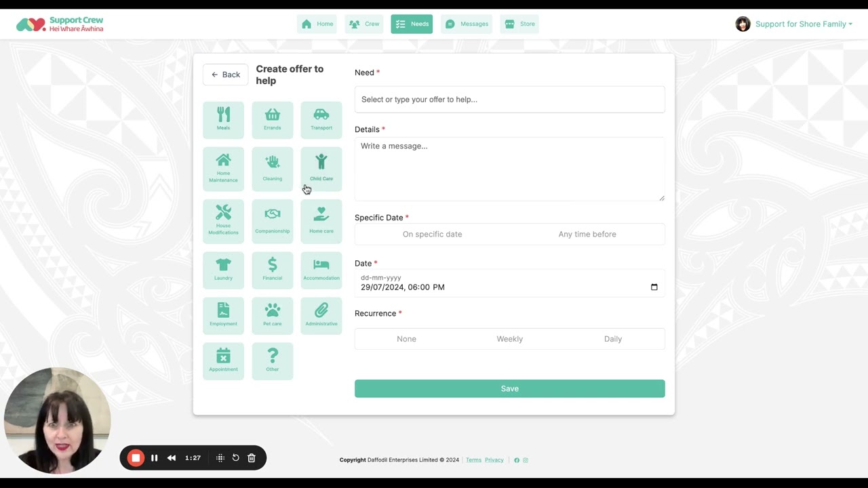The height and width of the screenshot is (488, 868).
Task: Select the Child Care category
Action: pos(321,169)
